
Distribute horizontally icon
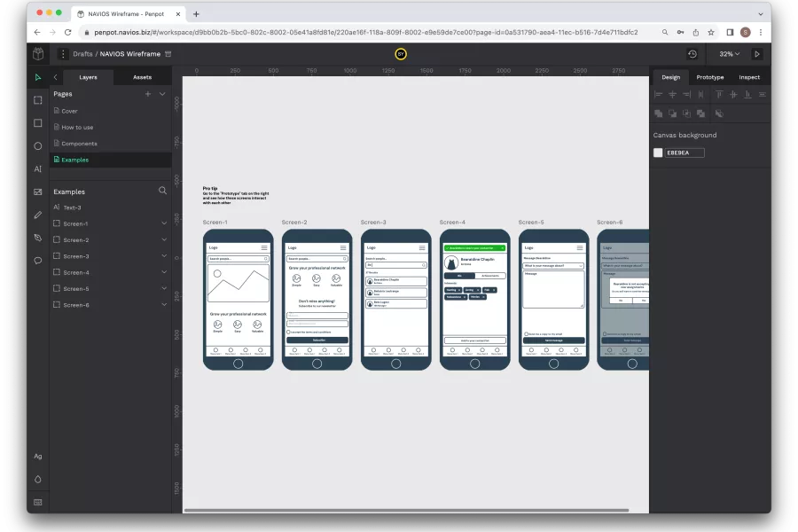700,94
